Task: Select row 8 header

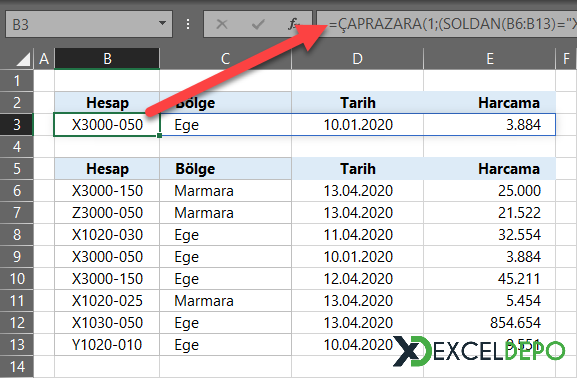Action: tap(17, 235)
